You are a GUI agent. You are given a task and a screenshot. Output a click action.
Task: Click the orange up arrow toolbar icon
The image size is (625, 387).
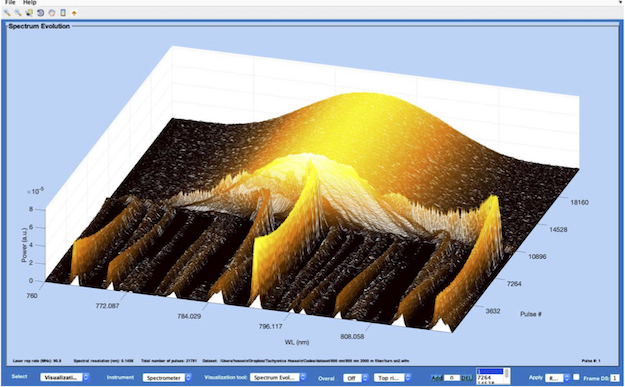click(74, 13)
